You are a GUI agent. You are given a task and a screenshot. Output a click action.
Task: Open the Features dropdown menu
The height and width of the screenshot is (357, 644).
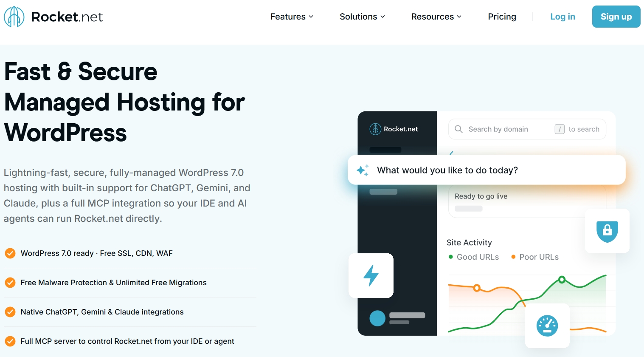[292, 17]
